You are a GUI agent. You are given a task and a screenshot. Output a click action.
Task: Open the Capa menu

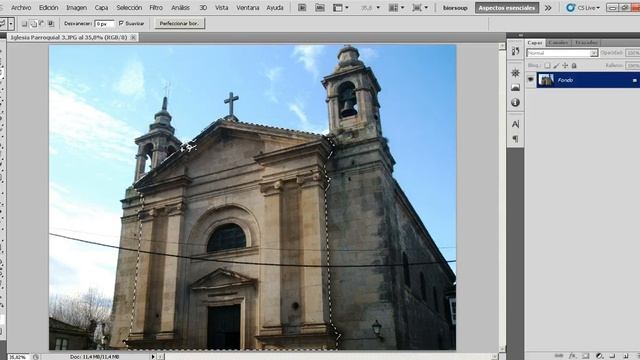(101, 7)
